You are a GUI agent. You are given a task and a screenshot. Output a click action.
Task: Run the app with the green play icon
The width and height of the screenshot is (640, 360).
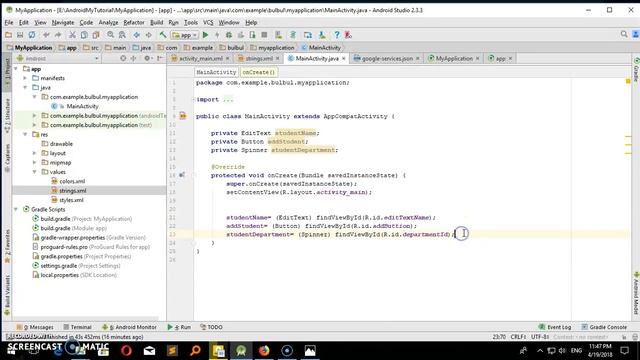[x=205, y=35]
